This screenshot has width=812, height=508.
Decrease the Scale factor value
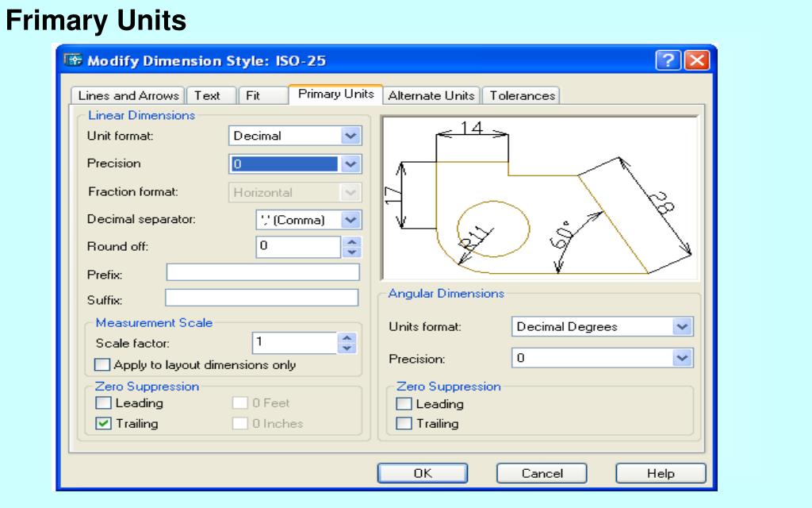347,348
